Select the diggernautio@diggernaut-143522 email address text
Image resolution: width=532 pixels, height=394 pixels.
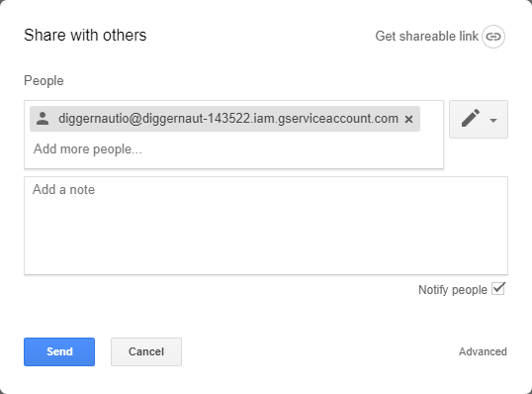[x=228, y=119]
